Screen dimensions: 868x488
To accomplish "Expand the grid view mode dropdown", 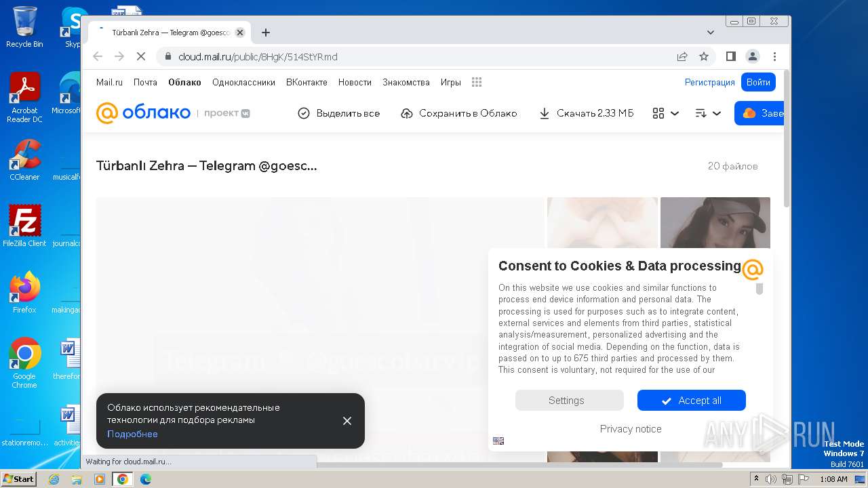I will 666,113.
